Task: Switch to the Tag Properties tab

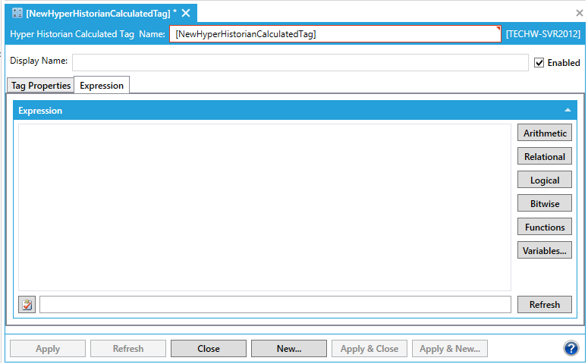Action: 41,86
